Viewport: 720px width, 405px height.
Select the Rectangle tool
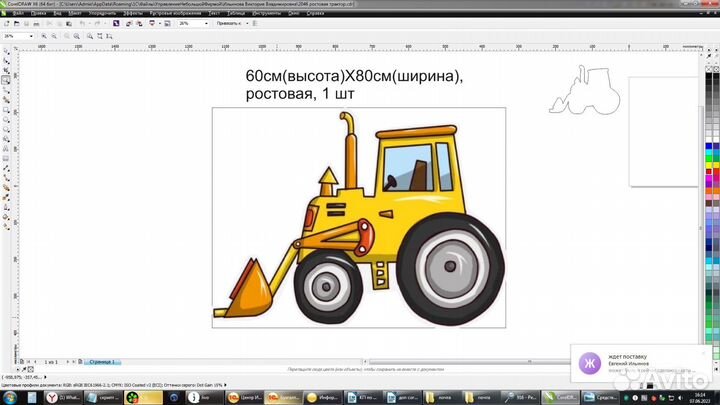coord(6,110)
